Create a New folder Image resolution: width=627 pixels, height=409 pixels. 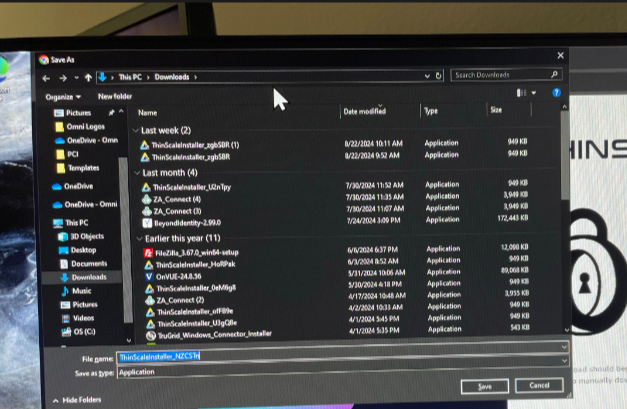[x=115, y=96]
